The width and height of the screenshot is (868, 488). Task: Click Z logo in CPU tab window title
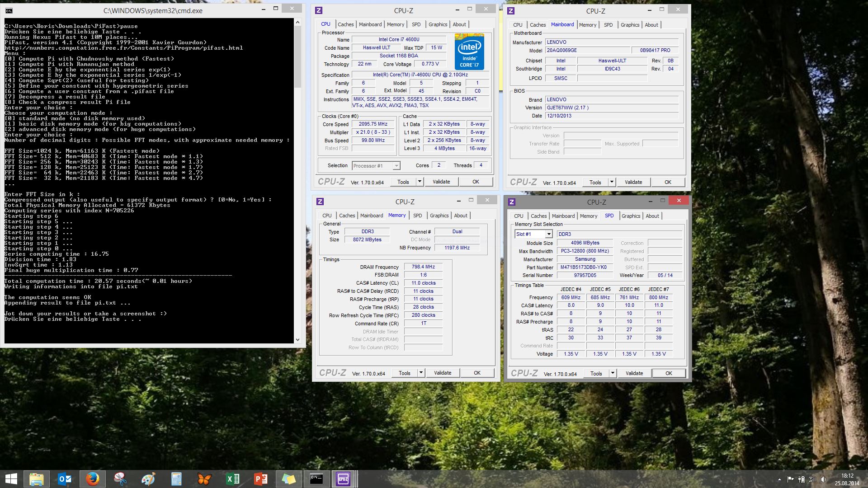(x=319, y=10)
